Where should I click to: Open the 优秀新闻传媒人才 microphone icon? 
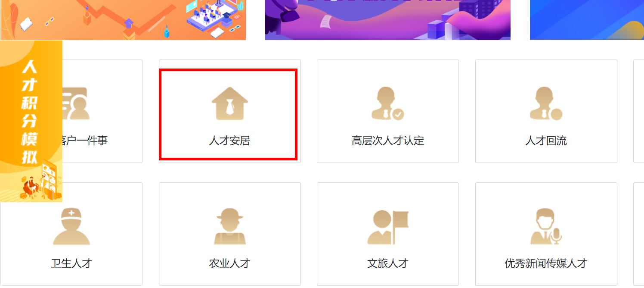[546, 226]
